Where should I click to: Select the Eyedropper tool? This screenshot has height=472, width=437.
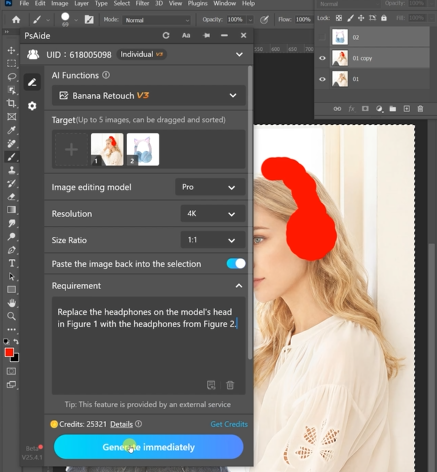point(12,130)
